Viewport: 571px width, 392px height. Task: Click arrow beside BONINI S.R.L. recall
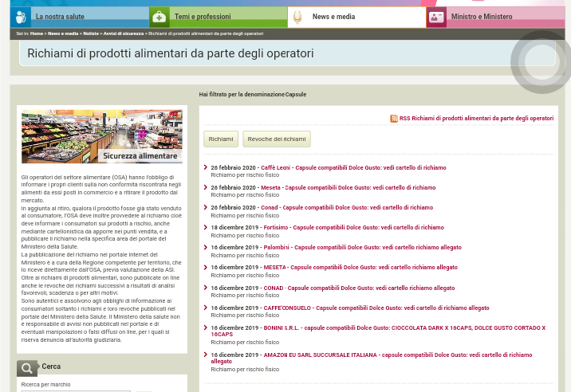point(206,327)
